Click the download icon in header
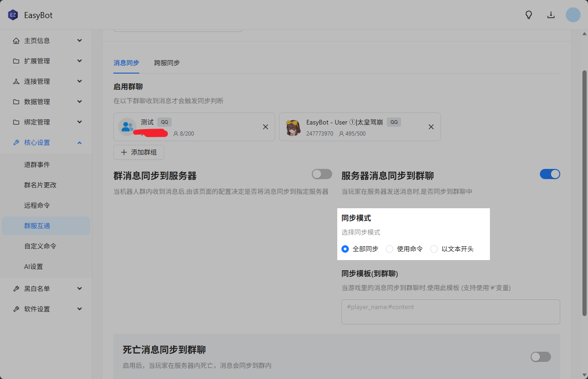This screenshot has height=379, width=588. (551, 15)
